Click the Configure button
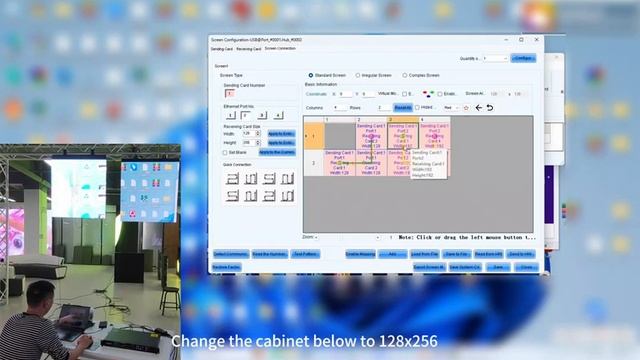 523,58
